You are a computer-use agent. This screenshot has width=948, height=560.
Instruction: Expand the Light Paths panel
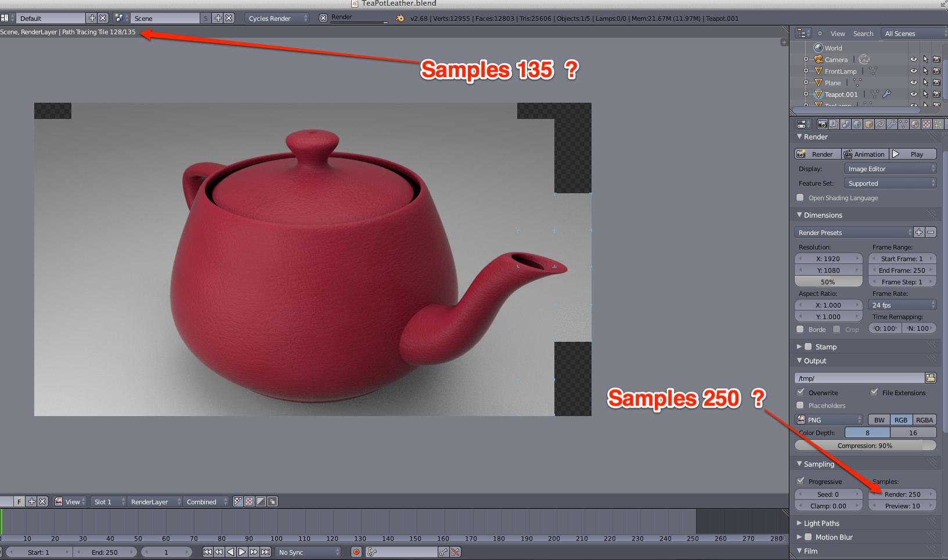point(821,523)
